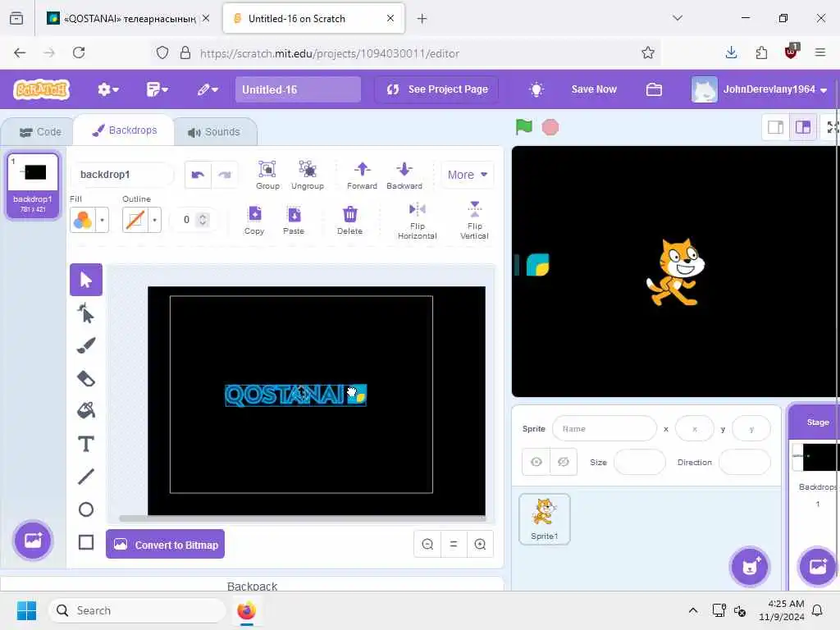The image size is (840, 630).
Task: Zoom out of the paint canvas
Action: [x=427, y=545]
